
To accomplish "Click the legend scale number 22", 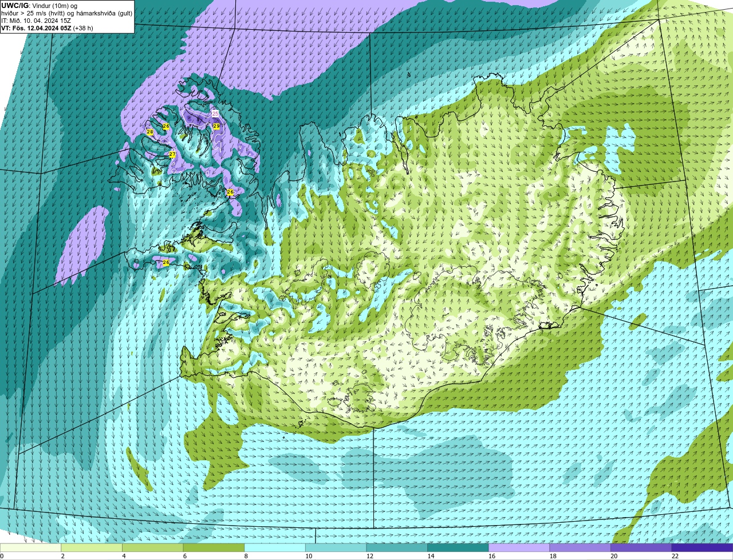I will tap(675, 556).
